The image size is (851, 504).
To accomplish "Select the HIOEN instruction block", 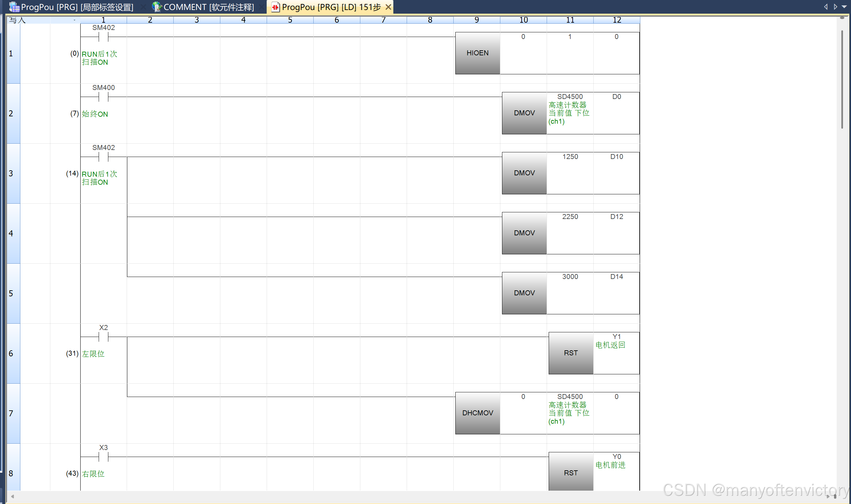I will click(477, 53).
